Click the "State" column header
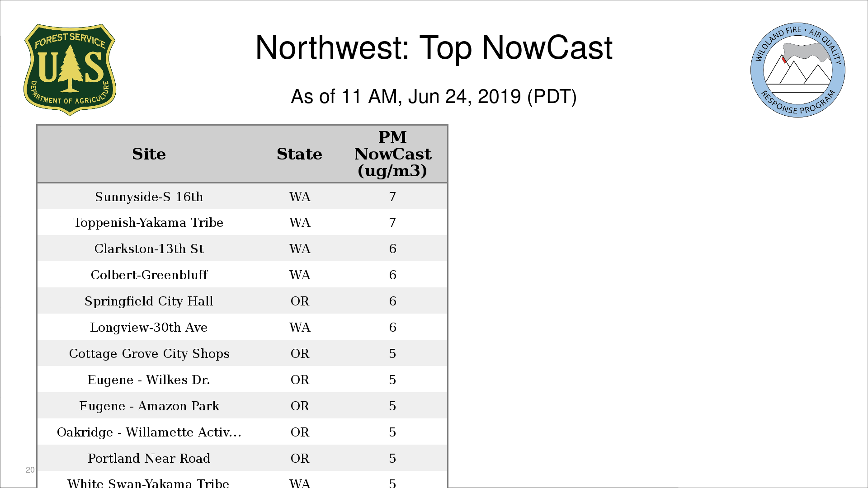The height and width of the screenshot is (488, 868). click(299, 154)
